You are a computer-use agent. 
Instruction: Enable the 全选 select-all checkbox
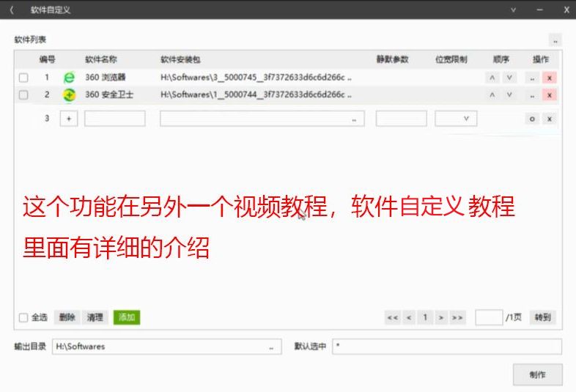coord(23,317)
